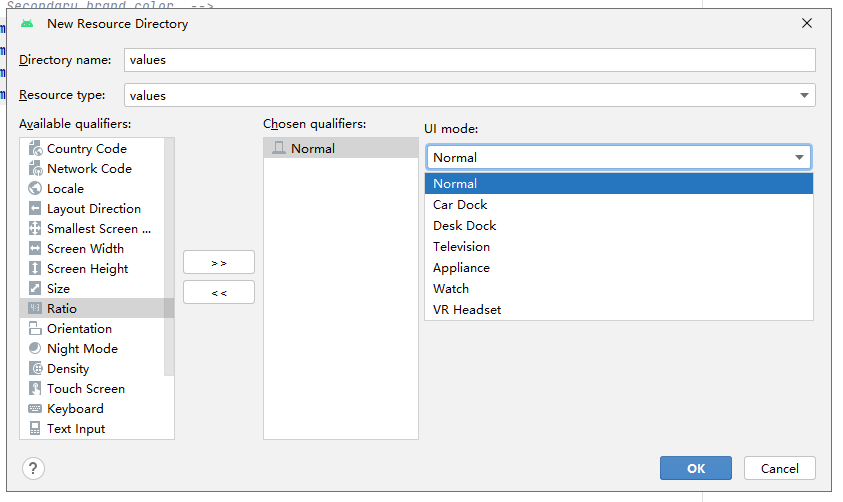Viewport: 843px width, 502px height.
Task: Confirm with the OK button
Action: (x=696, y=468)
